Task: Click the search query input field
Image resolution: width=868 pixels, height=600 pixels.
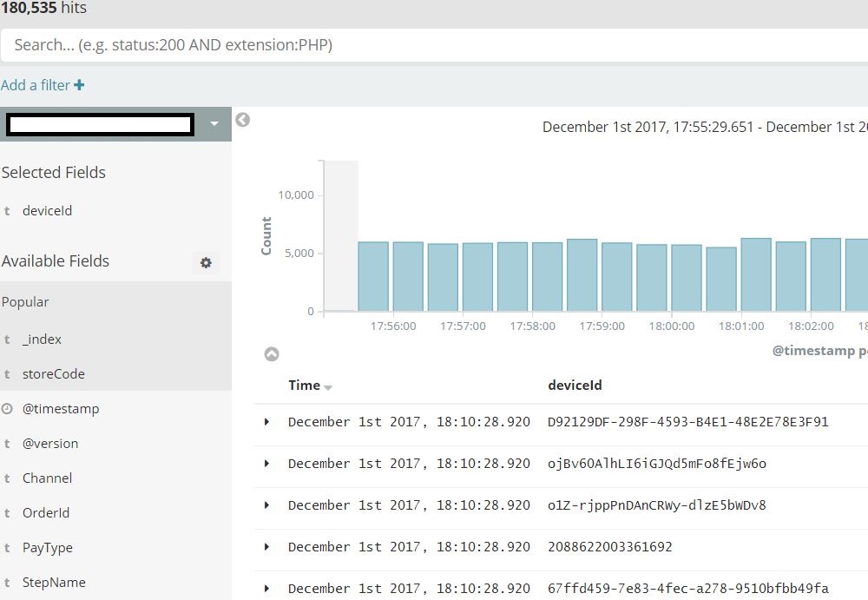Action: (x=435, y=45)
